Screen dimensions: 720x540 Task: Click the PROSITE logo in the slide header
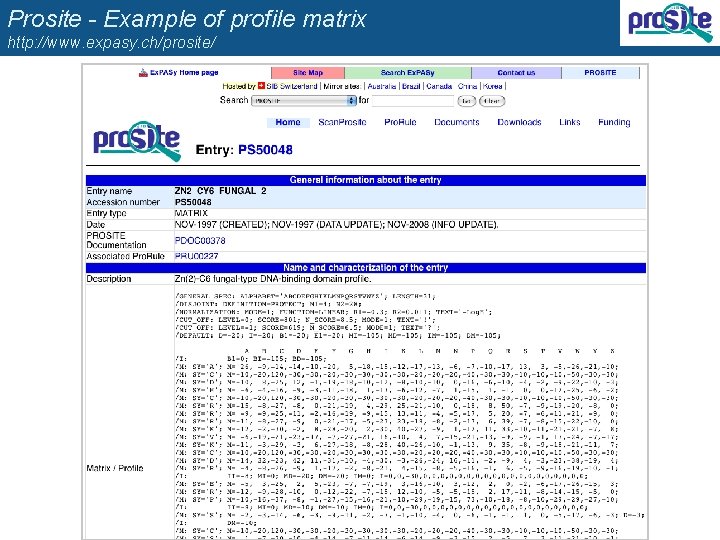coord(670,22)
